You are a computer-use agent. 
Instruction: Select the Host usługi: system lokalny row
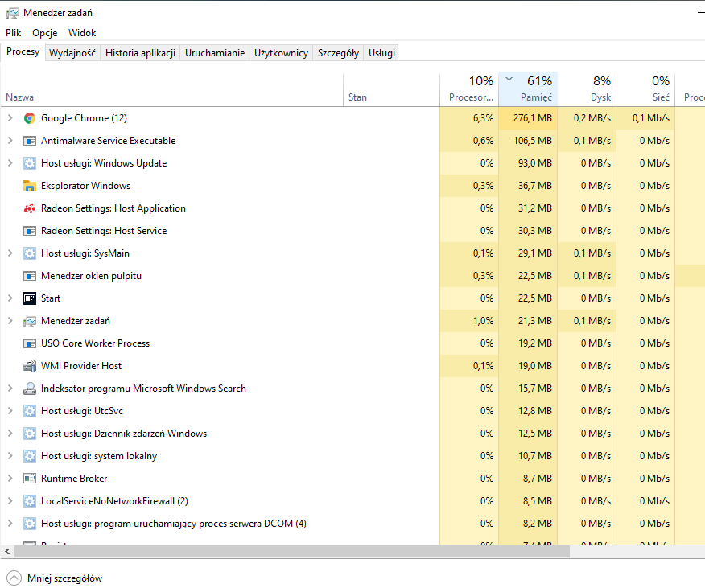pos(352,456)
